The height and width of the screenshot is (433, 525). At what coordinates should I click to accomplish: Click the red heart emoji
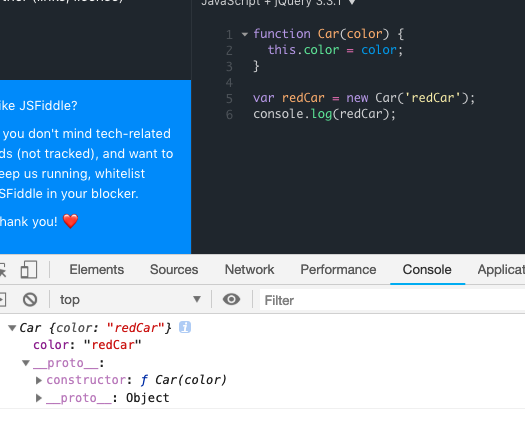(x=70, y=221)
